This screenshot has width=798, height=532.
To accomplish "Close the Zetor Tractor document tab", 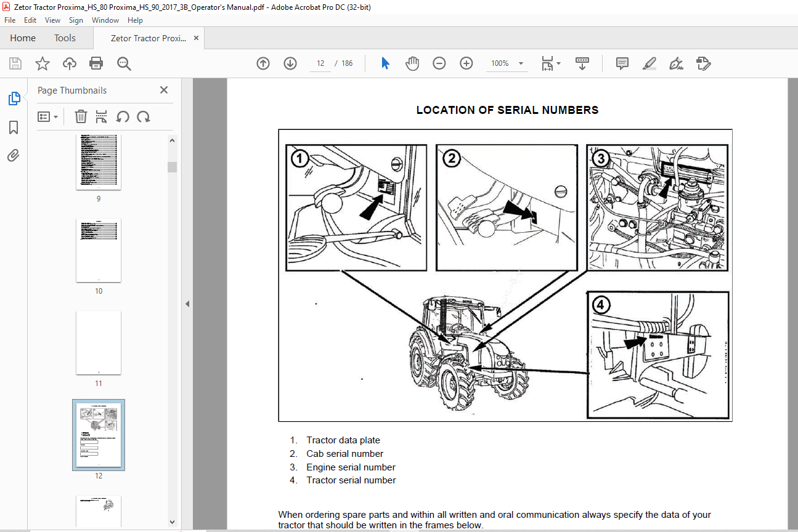I will (196, 38).
